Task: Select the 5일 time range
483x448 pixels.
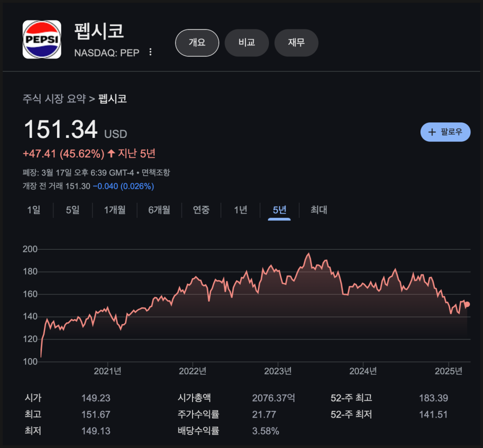Action: 72,210
